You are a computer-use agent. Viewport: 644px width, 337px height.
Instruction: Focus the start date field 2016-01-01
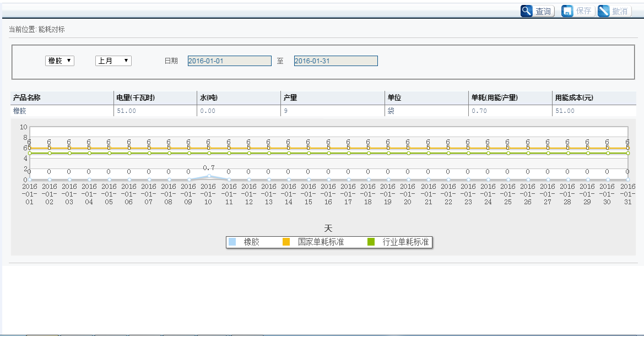click(230, 61)
